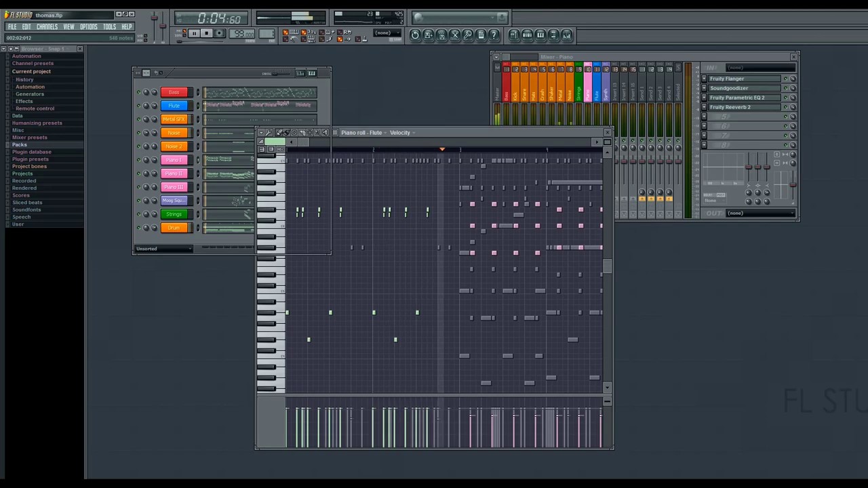Click the record button in the transport

click(219, 33)
